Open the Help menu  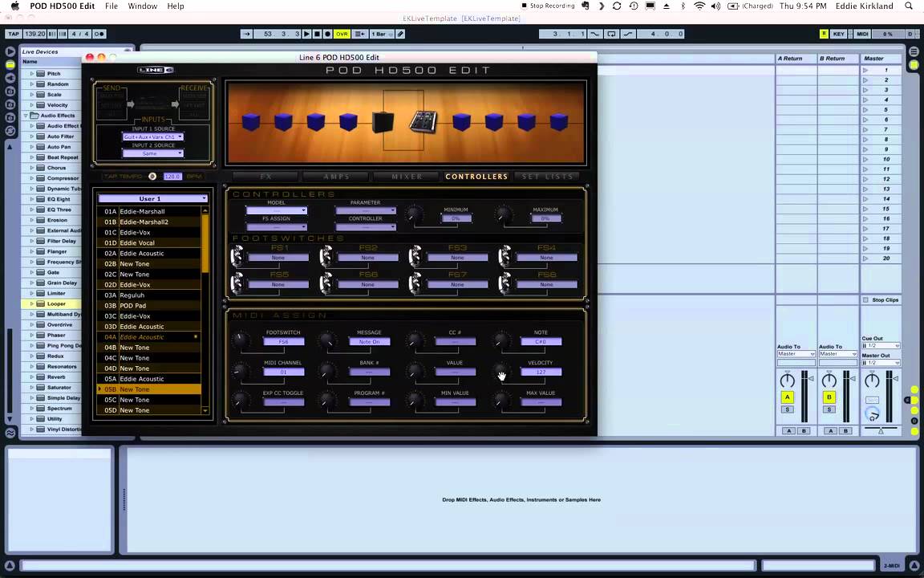(x=176, y=6)
